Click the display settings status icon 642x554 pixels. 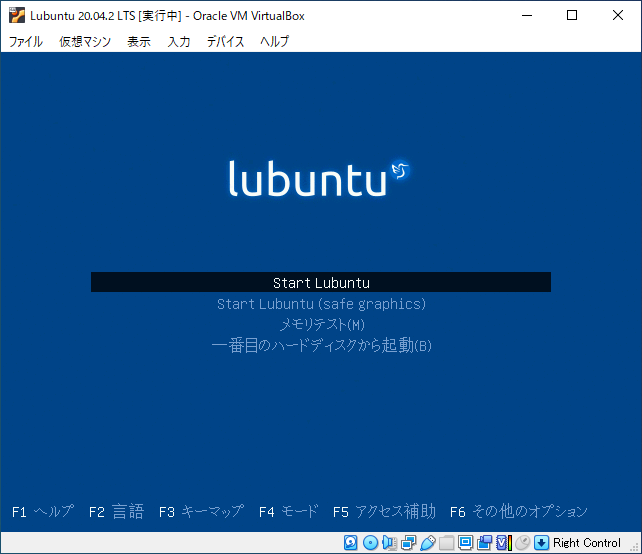pos(465,543)
